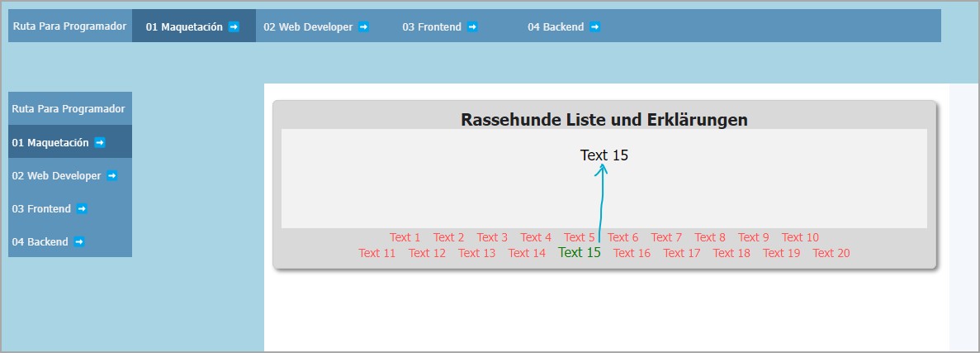Click sidebar arrow icon next to 02 Web Developer

coord(112,175)
